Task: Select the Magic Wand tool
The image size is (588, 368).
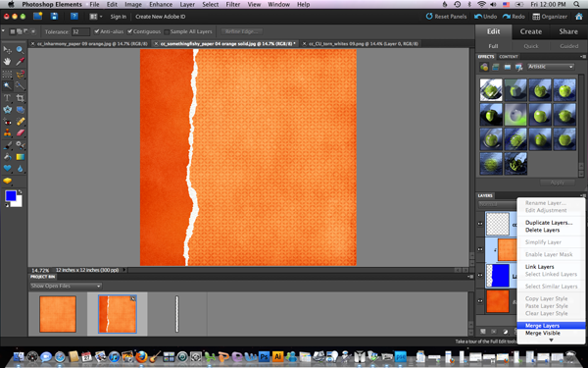Action: (x=7, y=86)
